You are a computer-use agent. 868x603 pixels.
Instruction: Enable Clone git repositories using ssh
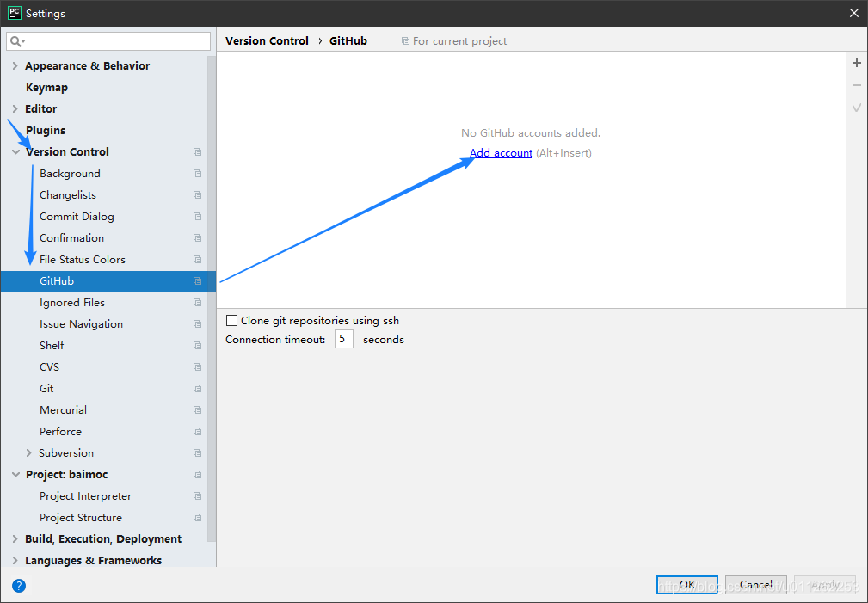pyautogui.click(x=232, y=321)
